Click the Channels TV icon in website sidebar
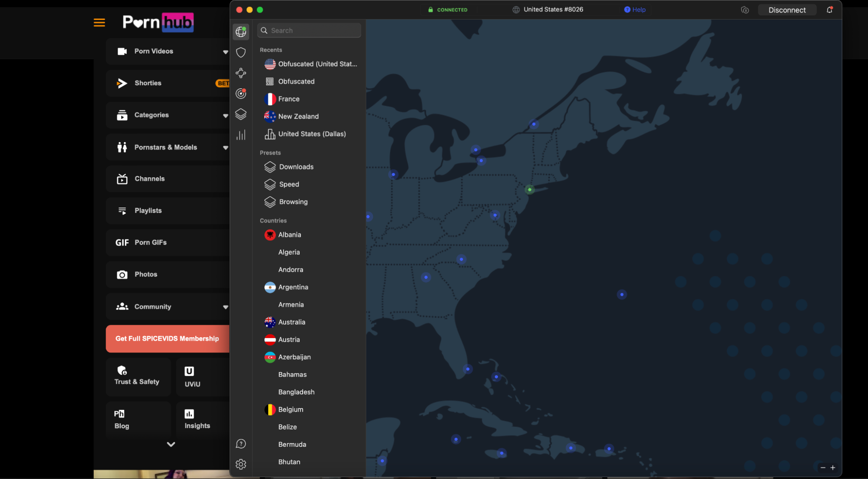This screenshot has height=479, width=868. [x=122, y=179]
